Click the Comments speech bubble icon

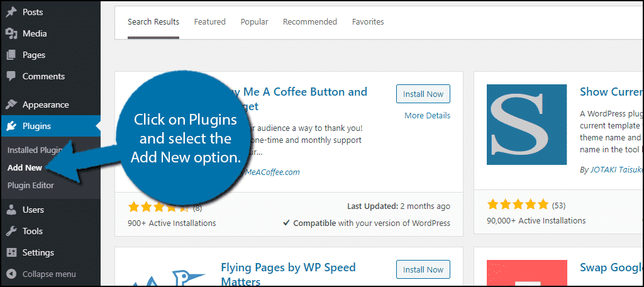[11, 77]
